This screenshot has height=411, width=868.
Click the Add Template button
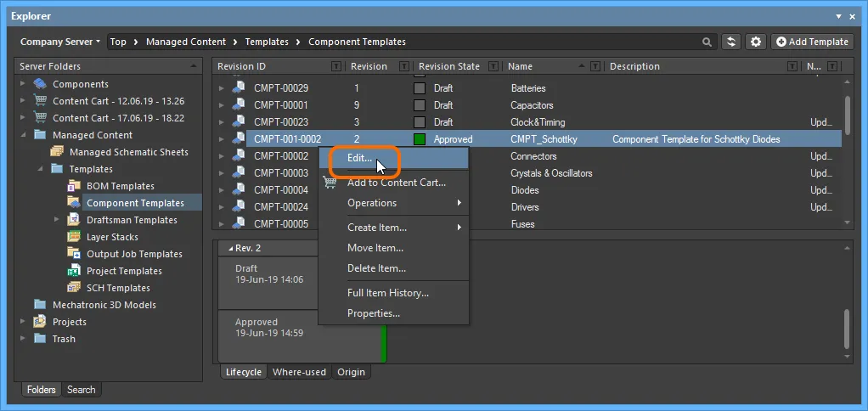click(x=812, y=42)
